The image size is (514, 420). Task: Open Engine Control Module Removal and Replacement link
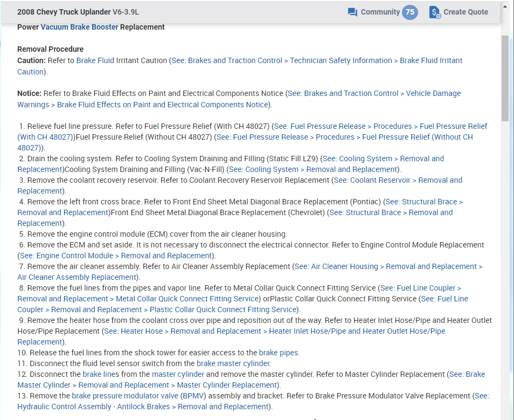116,256
